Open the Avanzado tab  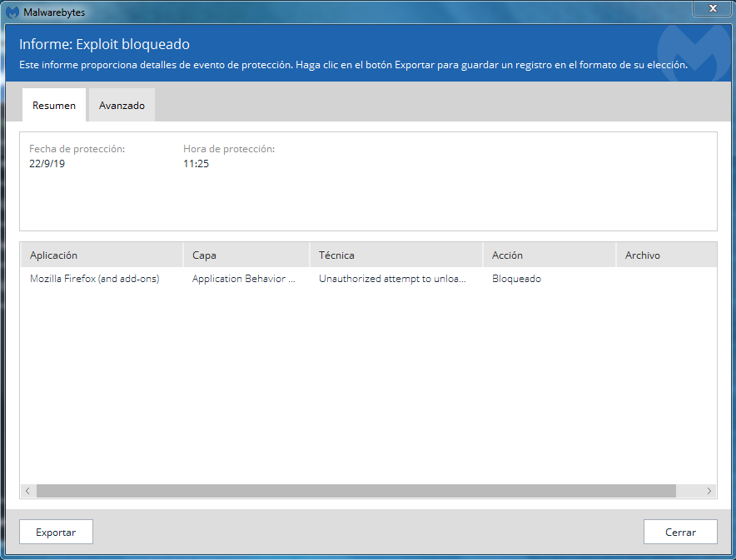(x=122, y=105)
